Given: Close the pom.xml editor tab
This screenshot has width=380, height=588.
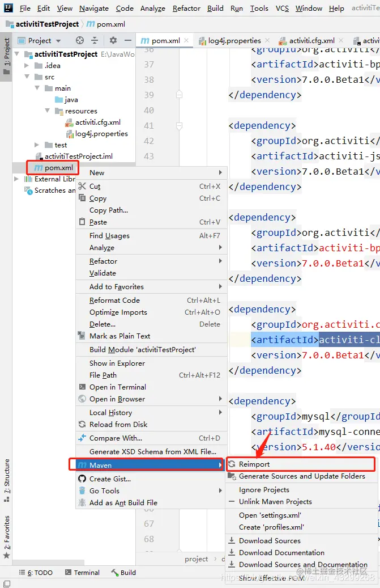Looking at the screenshot, I should [x=186, y=40].
